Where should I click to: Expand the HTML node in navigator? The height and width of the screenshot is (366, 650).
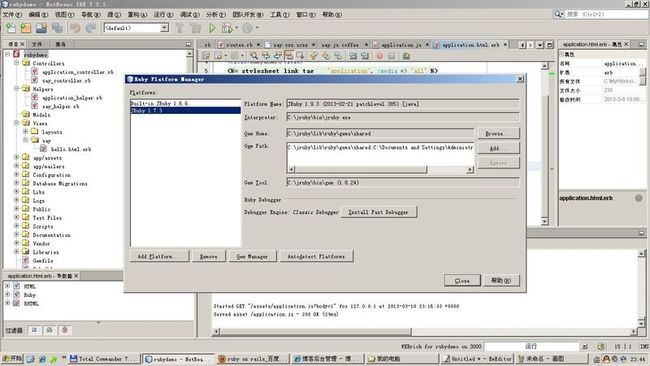(x=7, y=286)
